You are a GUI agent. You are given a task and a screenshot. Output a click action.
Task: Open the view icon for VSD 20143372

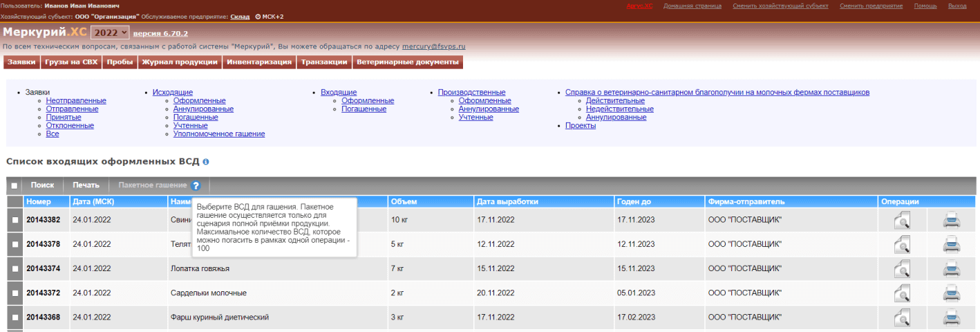tap(901, 293)
